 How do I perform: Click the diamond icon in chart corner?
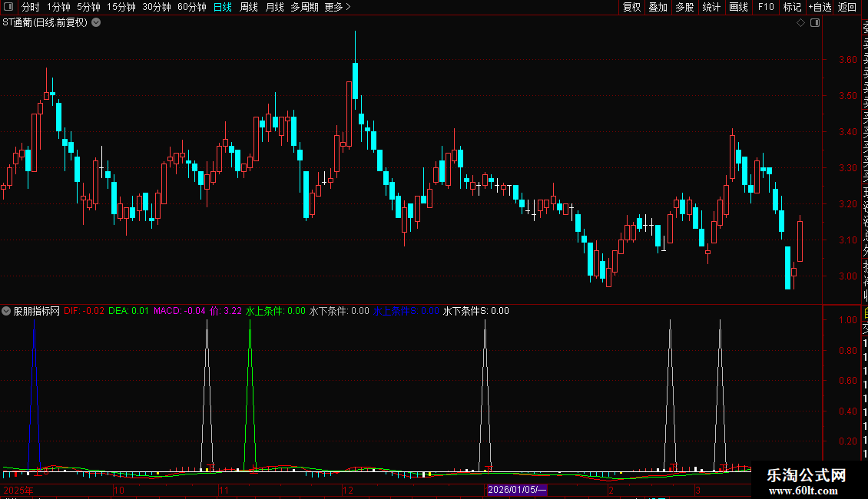coord(800,23)
